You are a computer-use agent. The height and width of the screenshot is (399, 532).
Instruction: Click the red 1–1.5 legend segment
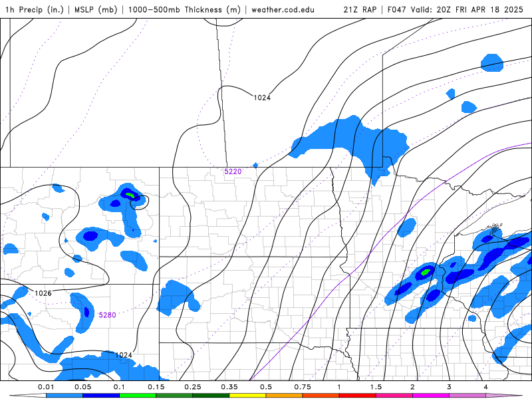(358, 396)
